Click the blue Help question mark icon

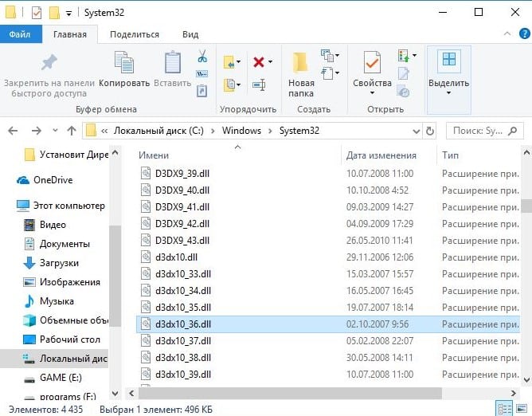tap(525, 34)
